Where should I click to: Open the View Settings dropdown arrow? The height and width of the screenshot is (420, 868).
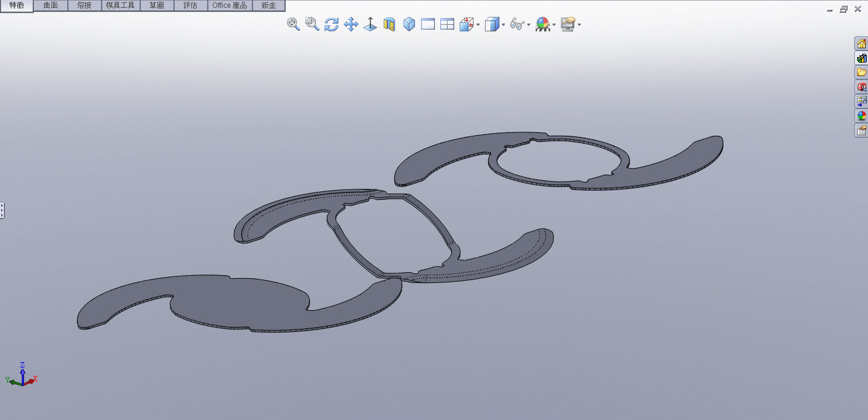point(579,25)
